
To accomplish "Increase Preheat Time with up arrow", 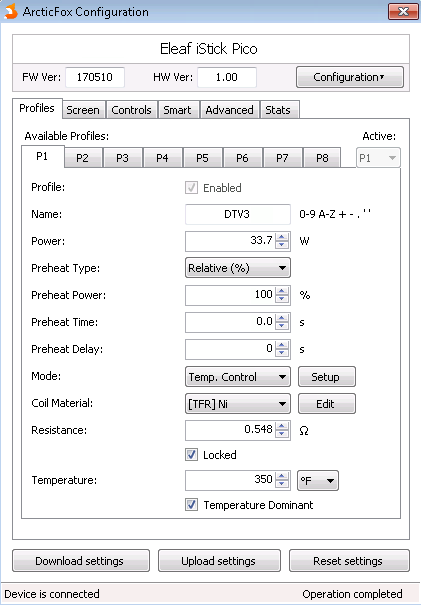I will click(x=282, y=318).
